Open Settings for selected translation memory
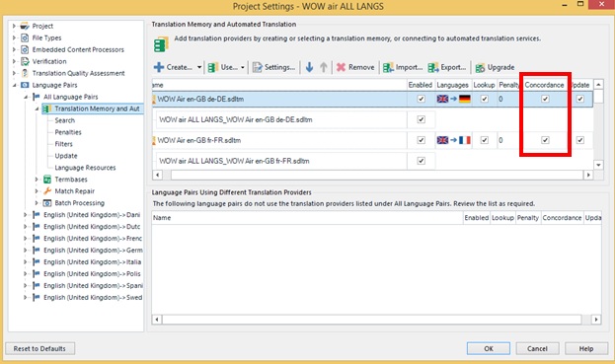Viewport: 615px width, 364px height. click(273, 67)
